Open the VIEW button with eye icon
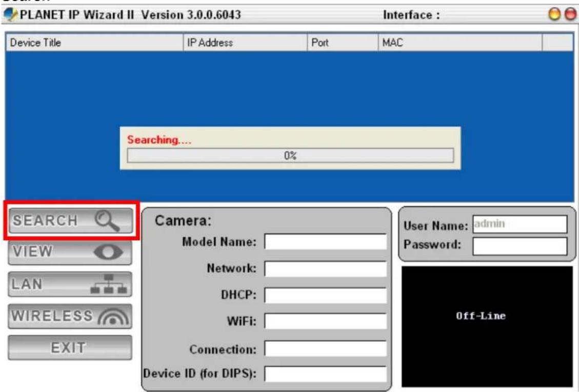 [70, 253]
